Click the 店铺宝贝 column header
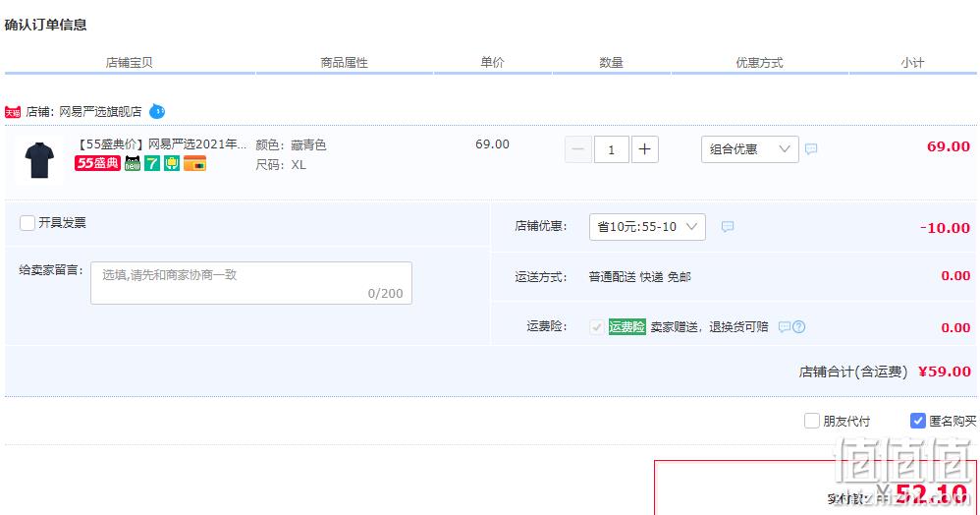The width and height of the screenshot is (980, 515). (129, 63)
